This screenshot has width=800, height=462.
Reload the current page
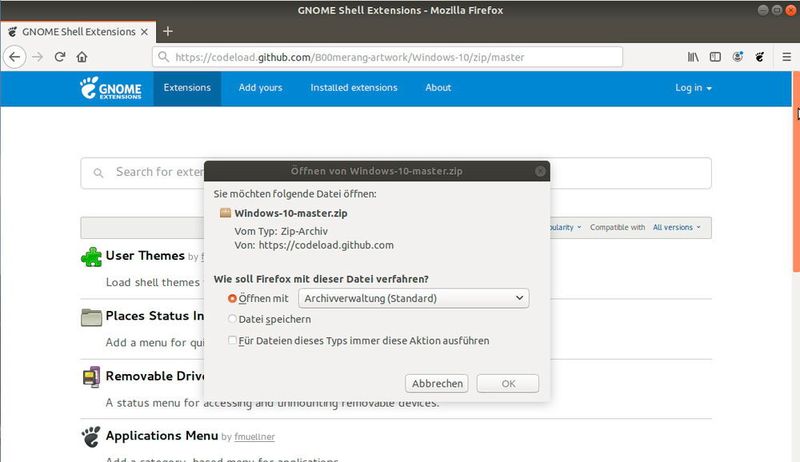60,57
